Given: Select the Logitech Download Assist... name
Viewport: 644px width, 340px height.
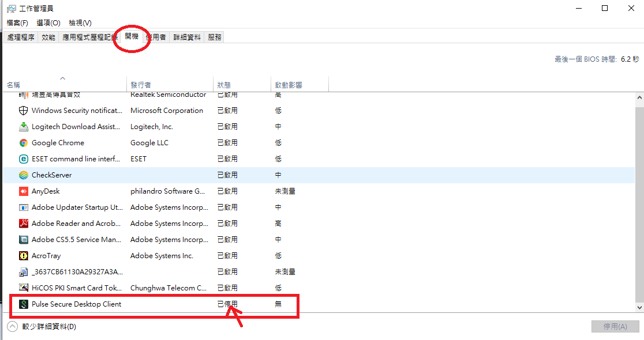Looking at the screenshot, I should click(76, 127).
